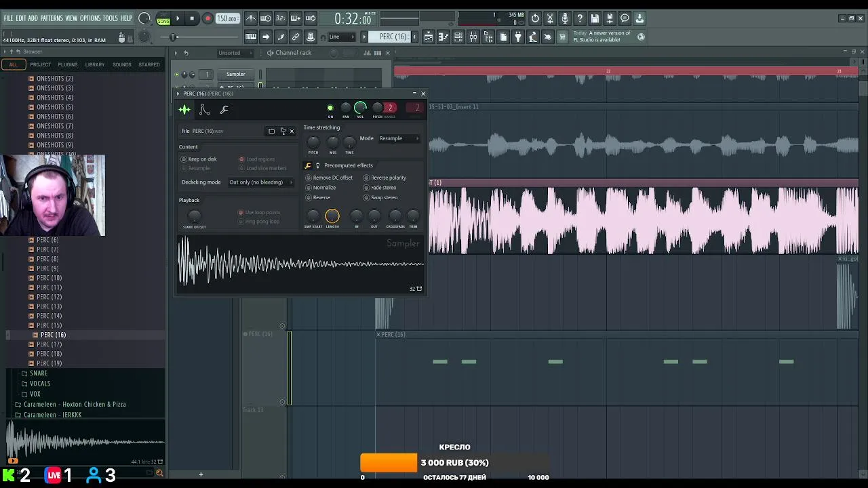Click the shopping cart icon in toolbar
Image resolution: width=868 pixels, height=488 pixels.
562,37
